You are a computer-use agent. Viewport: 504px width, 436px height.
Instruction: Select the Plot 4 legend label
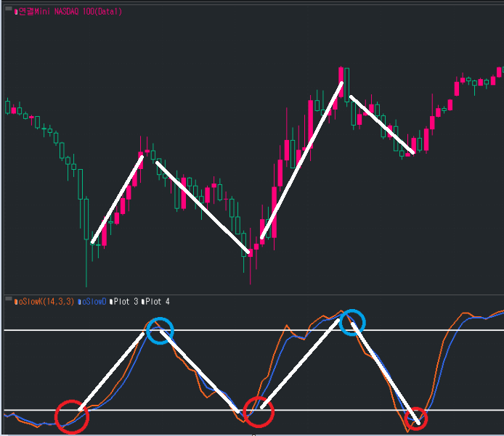click(x=158, y=302)
